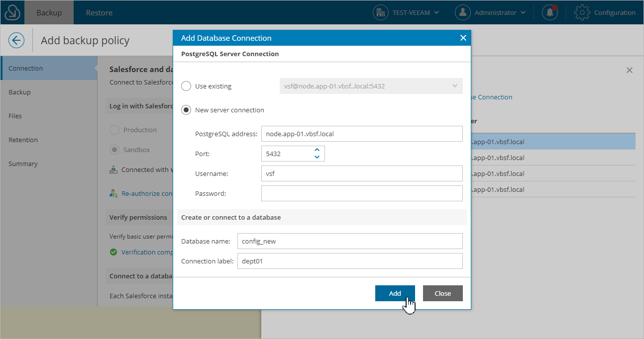
Task: Select the Use existing radio button
Action: [x=186, y=86]
